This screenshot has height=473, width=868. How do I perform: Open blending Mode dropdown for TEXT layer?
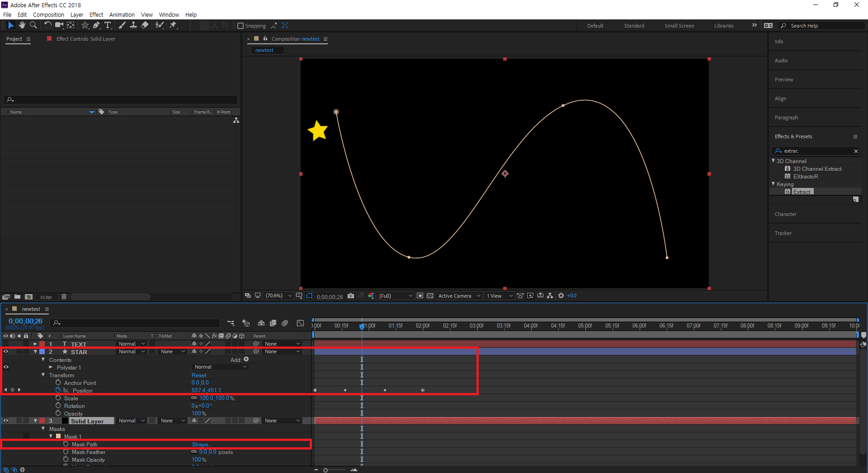132,344
